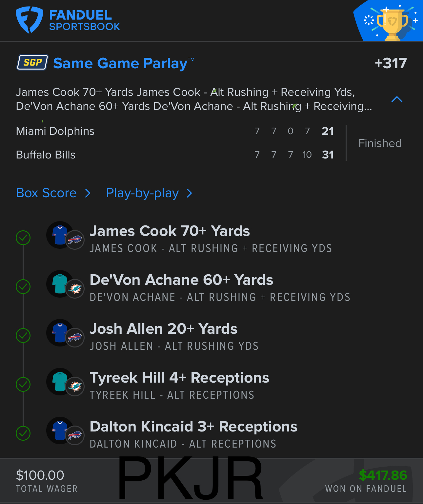Tap the $417.86 winnings amount
423x504 pixels.
383,475
